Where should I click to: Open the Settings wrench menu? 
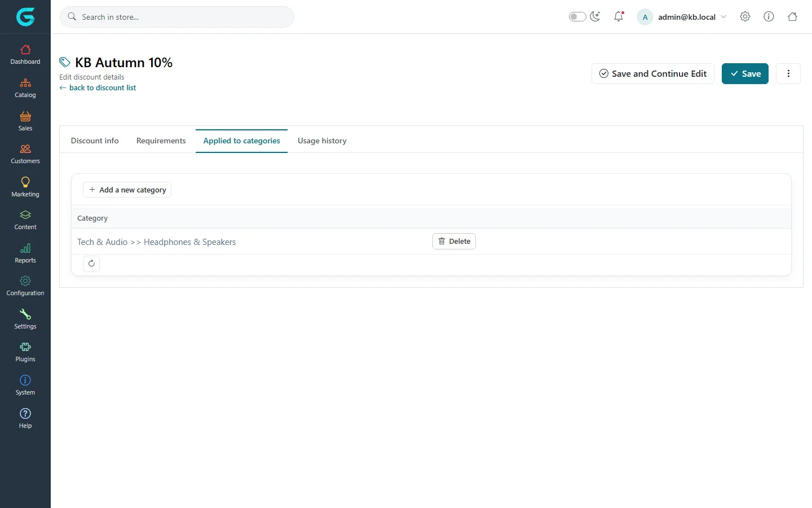point(25,319)
